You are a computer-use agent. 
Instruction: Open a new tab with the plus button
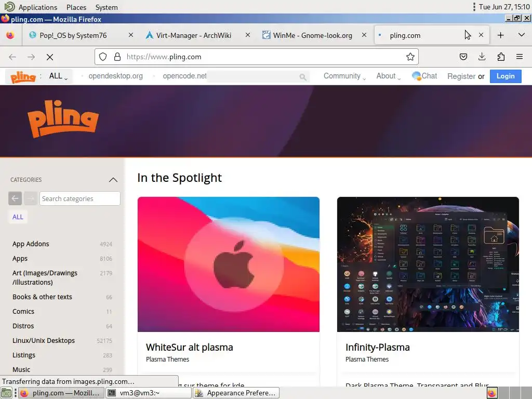500,35
